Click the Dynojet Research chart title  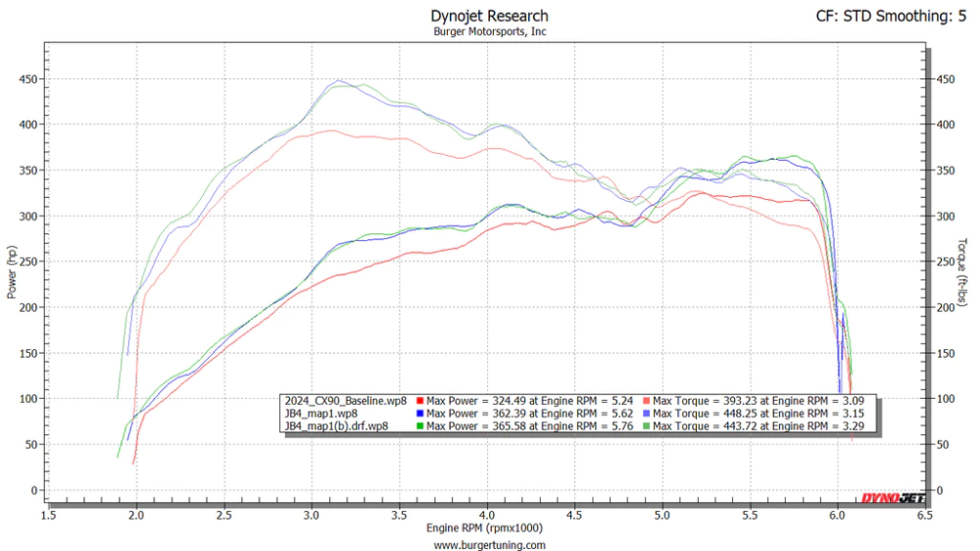click(489, 16)
